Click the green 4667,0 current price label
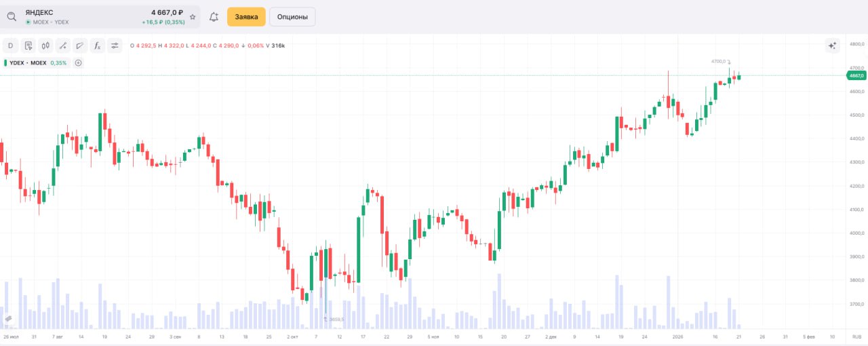The height and width of the screenshot is (346, 868). 856,76
